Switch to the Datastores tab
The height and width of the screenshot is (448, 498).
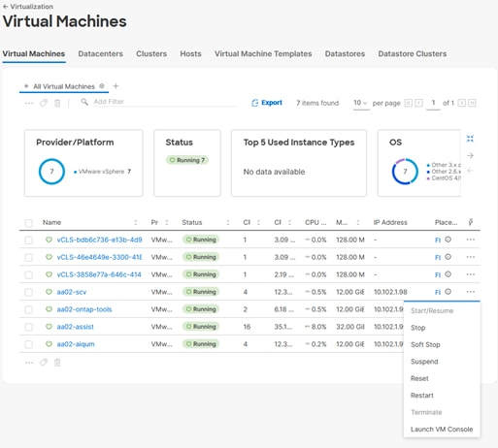[345, 53]
